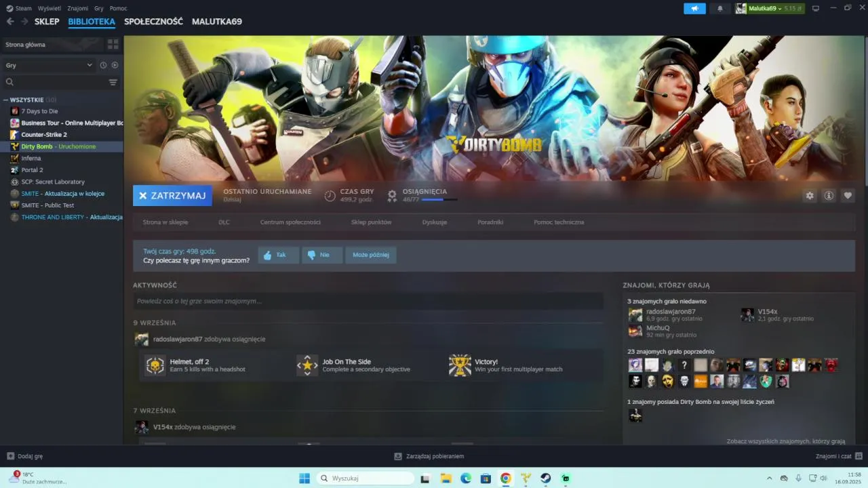Collapse the WSZYSTKIE game list
Screen dimensions: 868x488
5,100
